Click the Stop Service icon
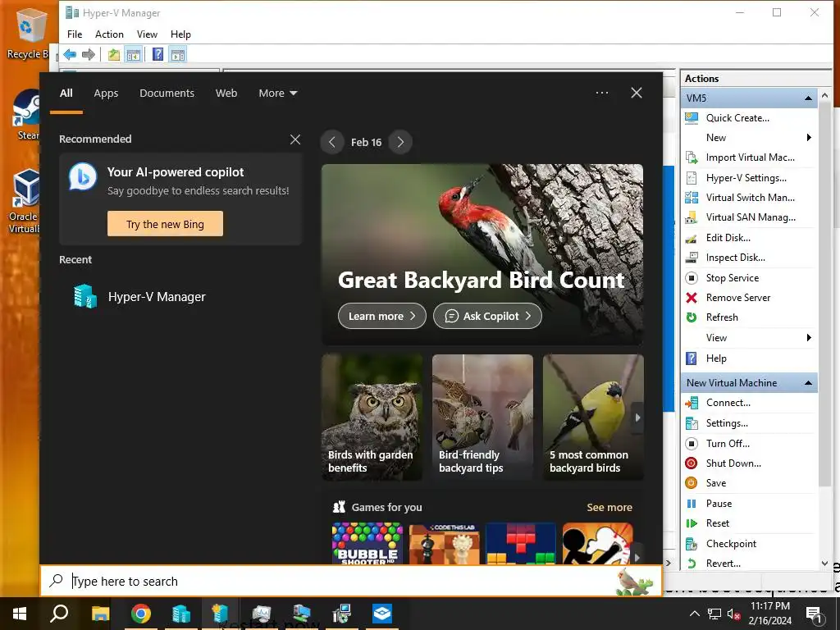This screenshot has height=630, width=840. pos(692,277)
